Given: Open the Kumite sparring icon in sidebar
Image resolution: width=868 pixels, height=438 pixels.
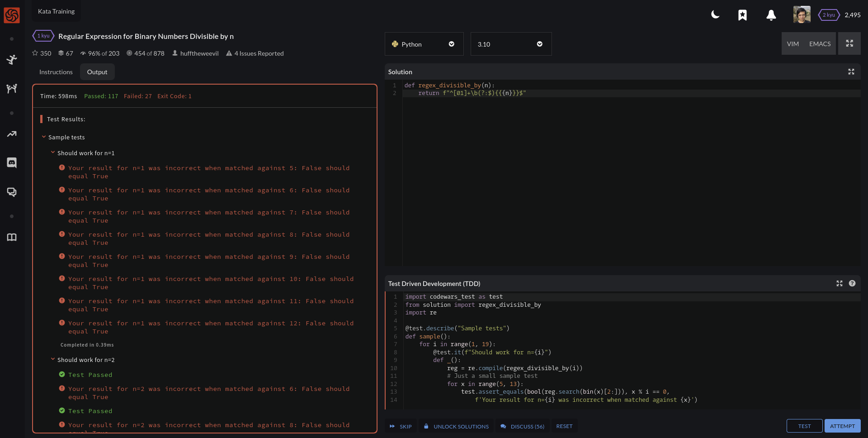Looking at the screenshot, I should [12, 88].
